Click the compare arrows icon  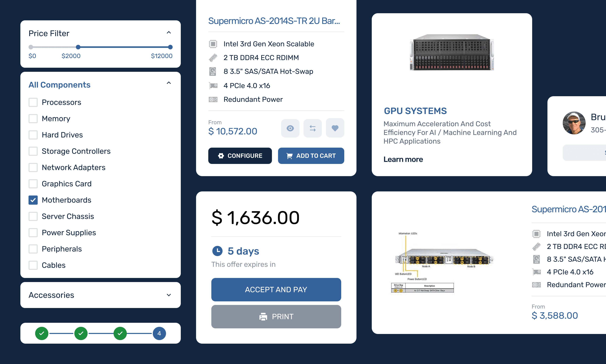click(313, 128)
